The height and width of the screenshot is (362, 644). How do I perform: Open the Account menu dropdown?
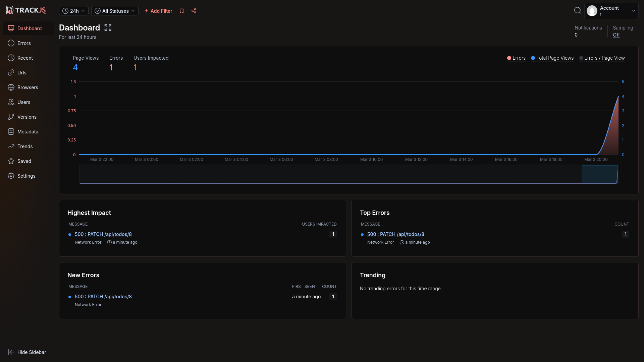click(x=611, y=11)
